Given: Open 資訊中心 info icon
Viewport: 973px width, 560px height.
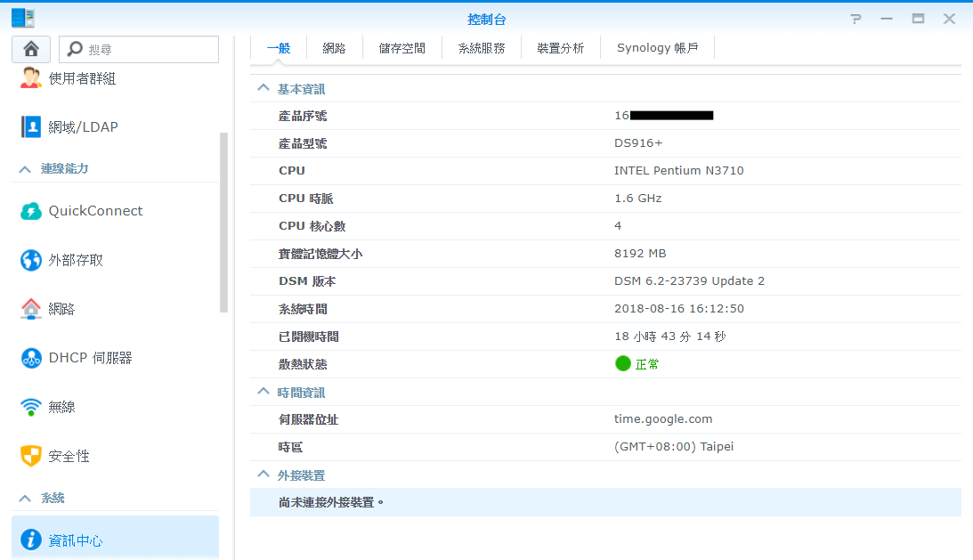Looking at the screenshot, I should 30,540.
